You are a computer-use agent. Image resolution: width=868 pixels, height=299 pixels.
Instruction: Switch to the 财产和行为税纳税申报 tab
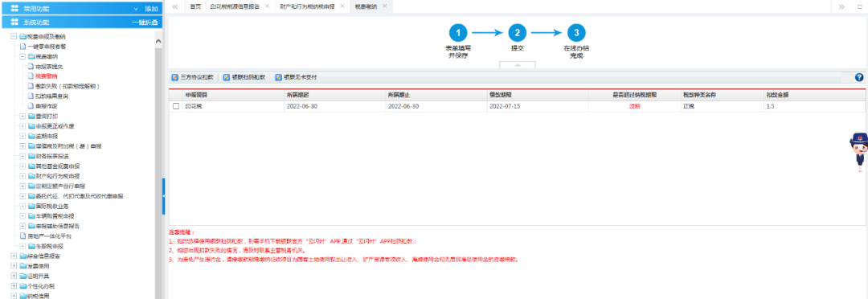308,6
